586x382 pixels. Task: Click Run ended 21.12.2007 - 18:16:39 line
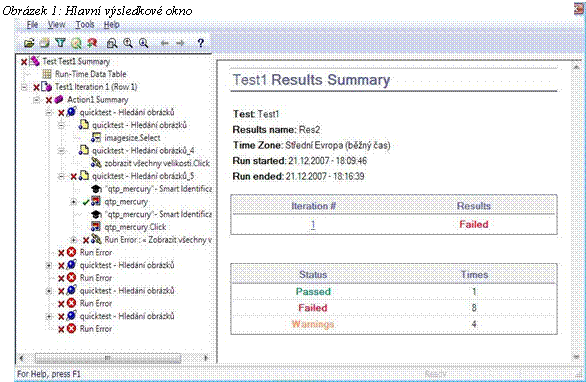[298, 176]
